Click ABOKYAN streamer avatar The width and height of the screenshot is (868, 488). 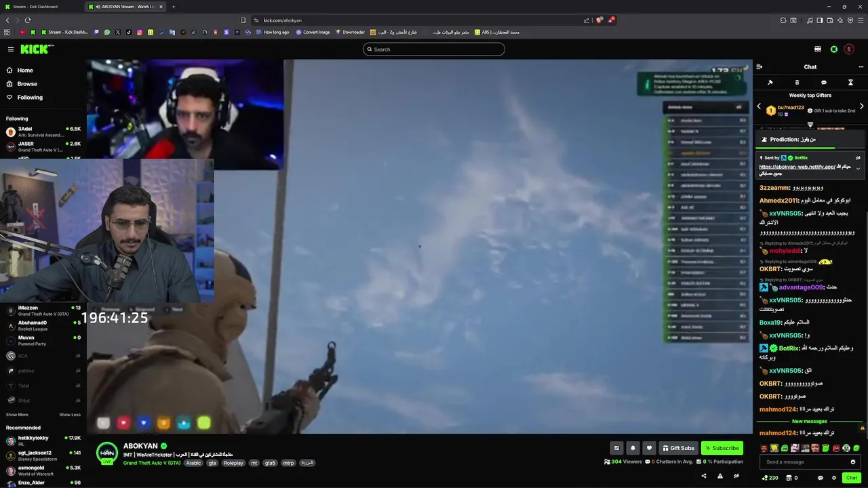point(107,452)
